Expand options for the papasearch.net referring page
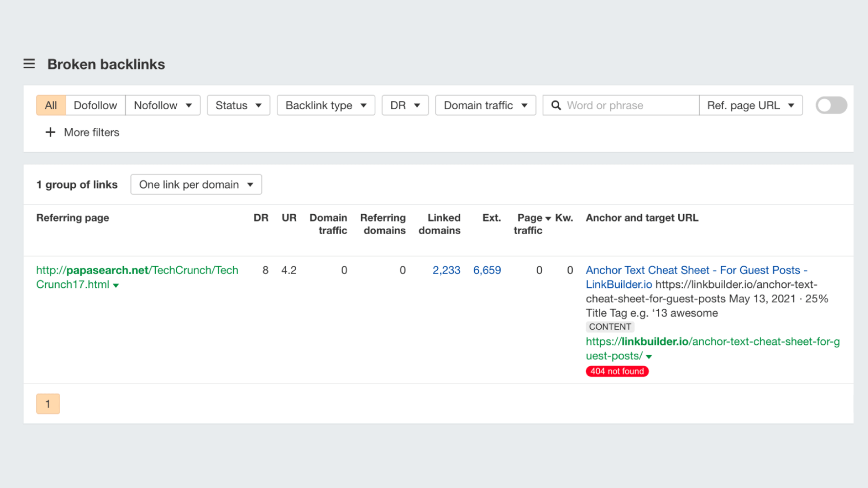Image resolution: width=868 pixels, height=488 pixels. pos(117,285)
